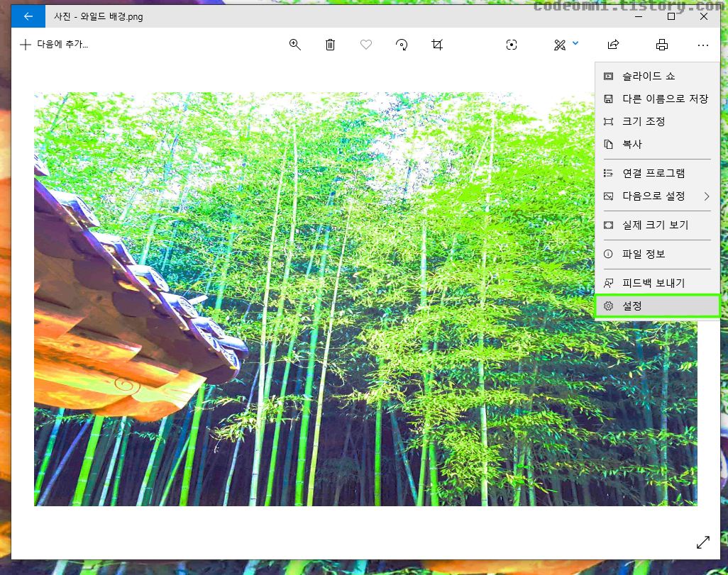Click the fullscreen diagonal arrow icon

tap(703, 542)
